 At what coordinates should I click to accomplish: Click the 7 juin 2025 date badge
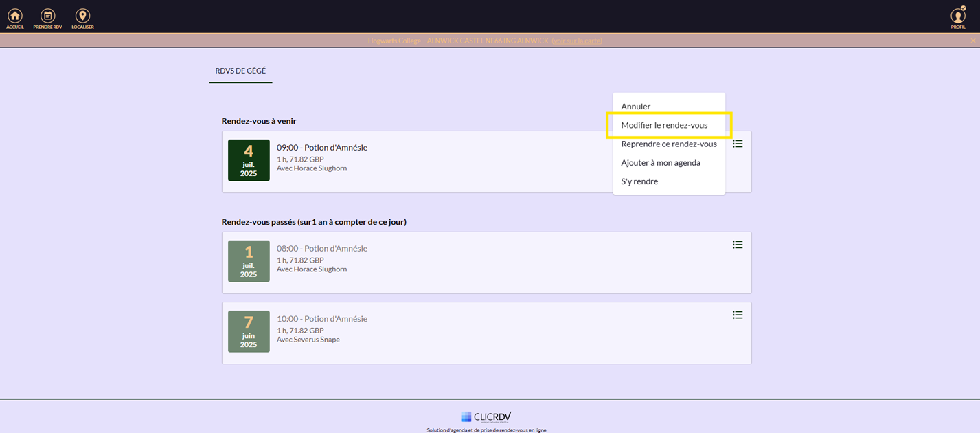pyautogui.click(x=249, y=331)
